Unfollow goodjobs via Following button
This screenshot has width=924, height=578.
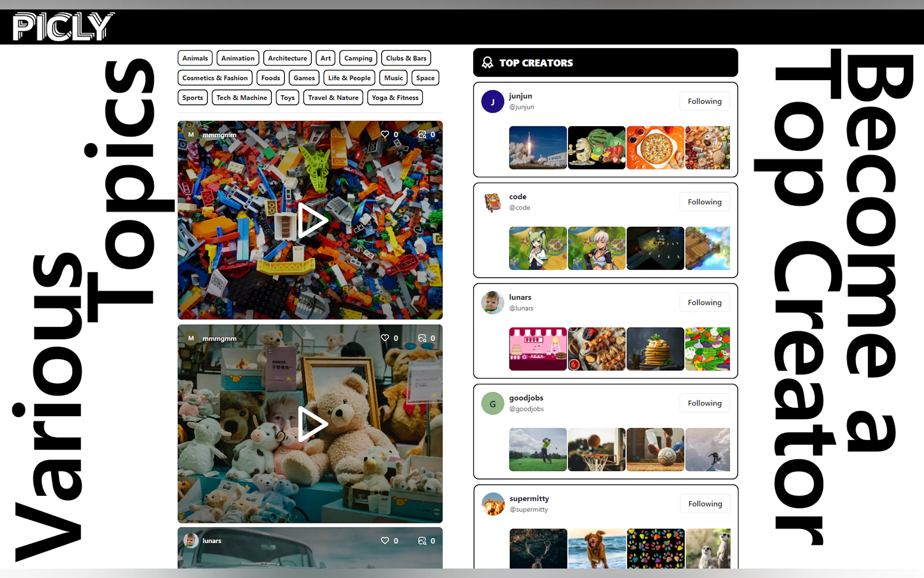click(x=704, y=403)
